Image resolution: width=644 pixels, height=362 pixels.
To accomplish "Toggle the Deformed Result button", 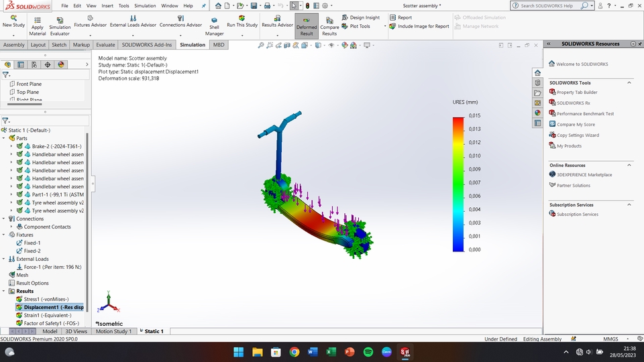I will click(x=307, y=26).
